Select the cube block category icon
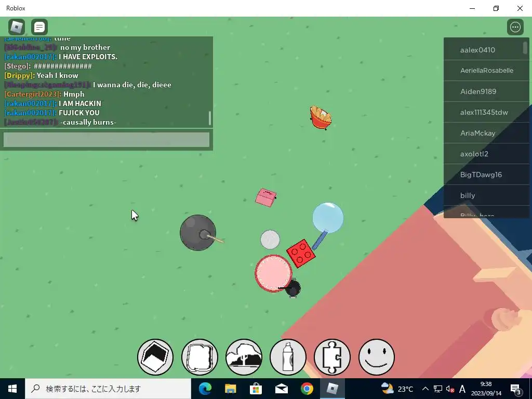Image resolution: width=532 pixels, height=399 pixels. (x=155, y=357)
